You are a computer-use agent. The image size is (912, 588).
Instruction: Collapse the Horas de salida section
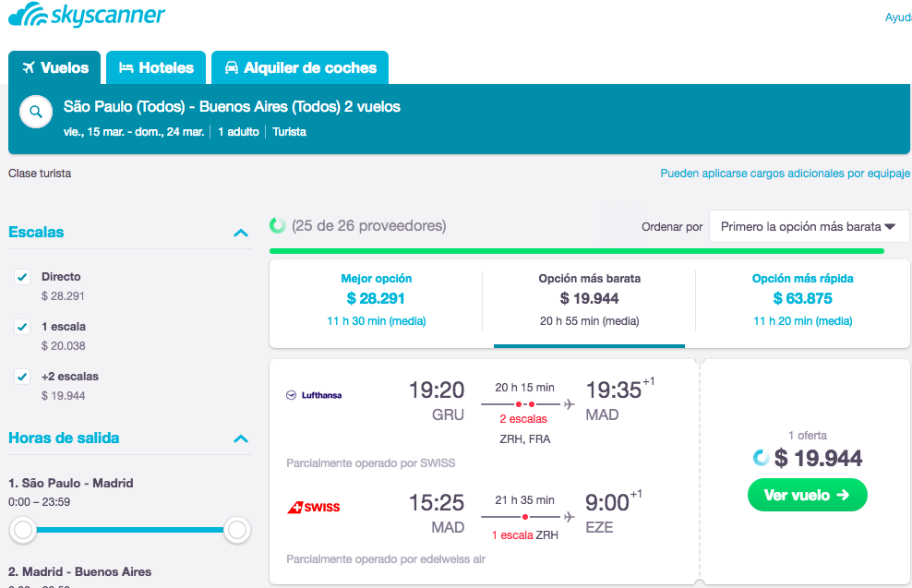241,438
